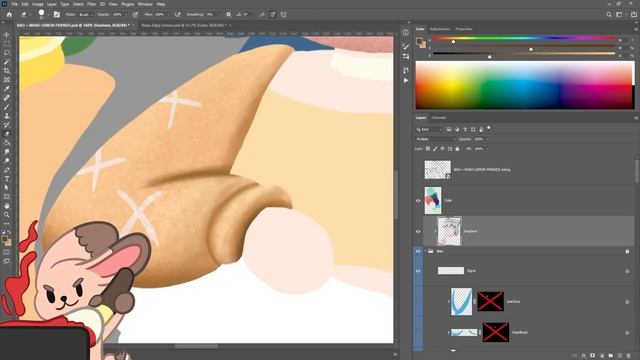Select the Brush tool in the toolbox
The height and width of the screenshot is (360, 640).
tap(7, 107)
